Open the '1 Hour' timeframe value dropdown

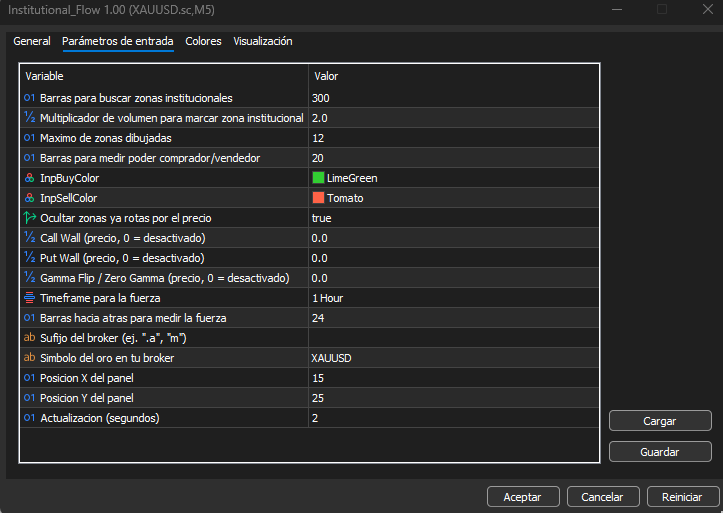coord(454,298)
